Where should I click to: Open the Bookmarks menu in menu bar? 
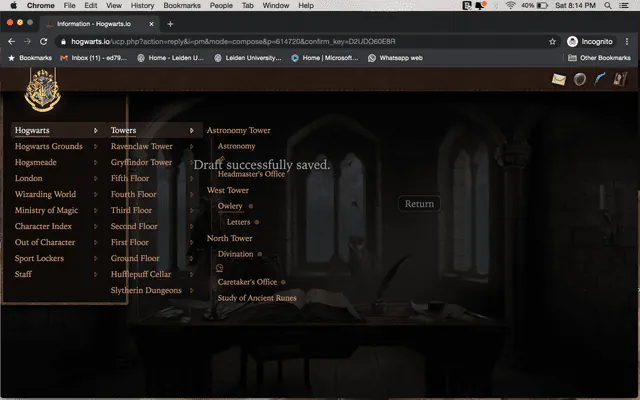182,6
